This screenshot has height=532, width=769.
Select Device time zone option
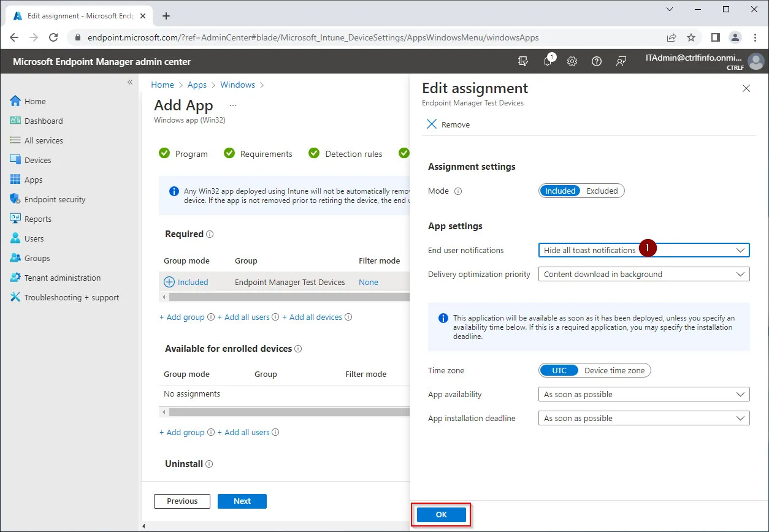(614, 370)
